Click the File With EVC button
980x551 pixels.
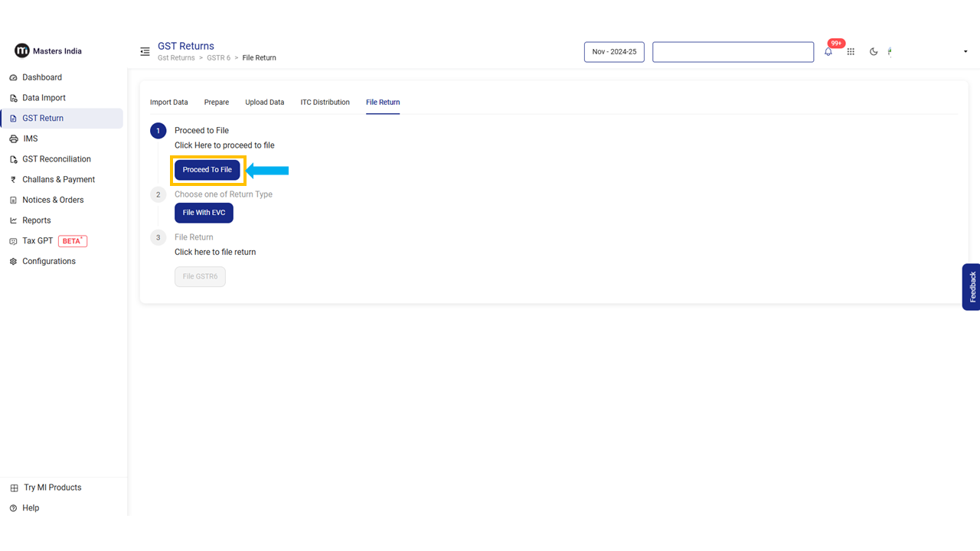point(204,213)
